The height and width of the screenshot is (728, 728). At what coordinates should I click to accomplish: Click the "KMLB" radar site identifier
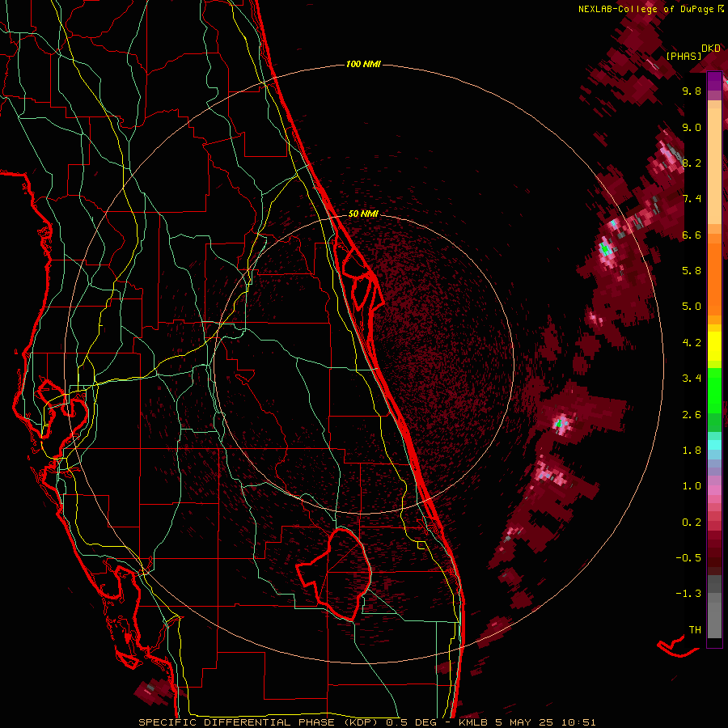(x=472, y=722)
